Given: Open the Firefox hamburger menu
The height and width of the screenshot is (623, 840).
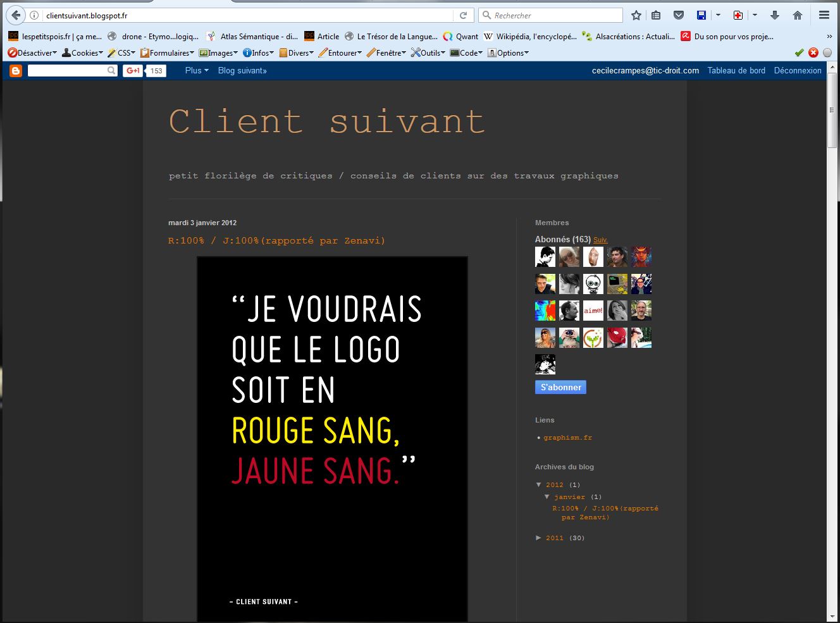Looking at the screenshot, I should (824, 15).
